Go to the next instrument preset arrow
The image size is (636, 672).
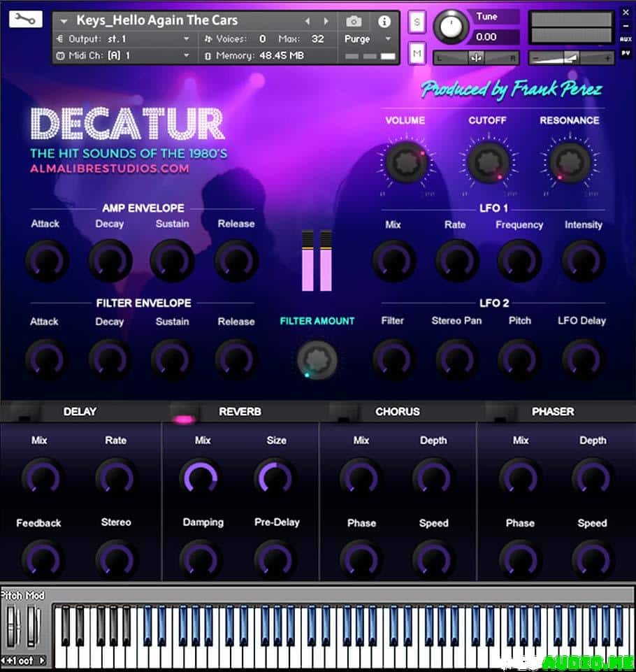coord(325,22)
